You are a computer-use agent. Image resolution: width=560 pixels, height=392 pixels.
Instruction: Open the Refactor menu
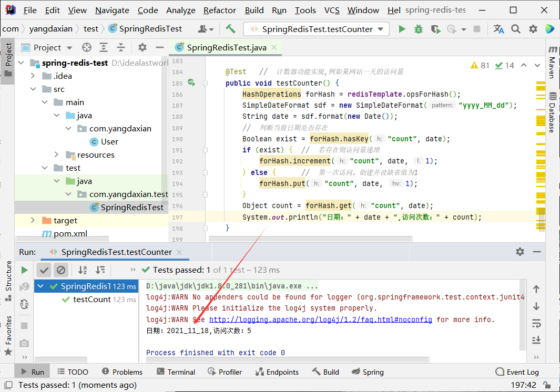[x=220, y=11]
